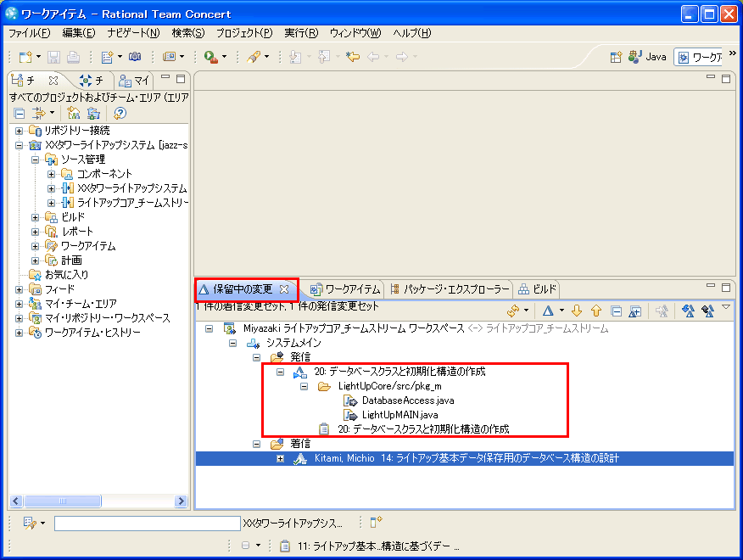Expand the フィード tree node
Screen dimensions: 743x560
(x=19, y=289)
